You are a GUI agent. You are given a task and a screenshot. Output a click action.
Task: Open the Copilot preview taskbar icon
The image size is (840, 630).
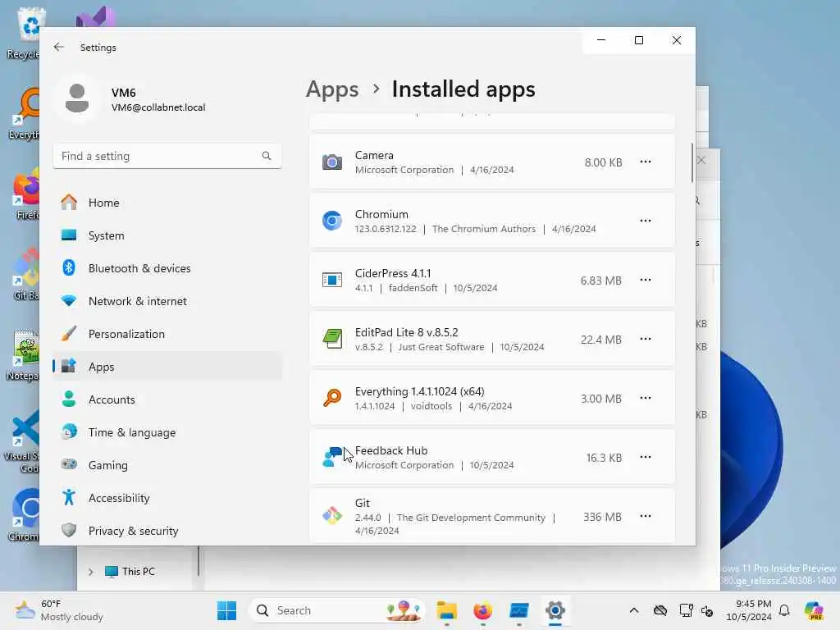[x=815, y=610]
